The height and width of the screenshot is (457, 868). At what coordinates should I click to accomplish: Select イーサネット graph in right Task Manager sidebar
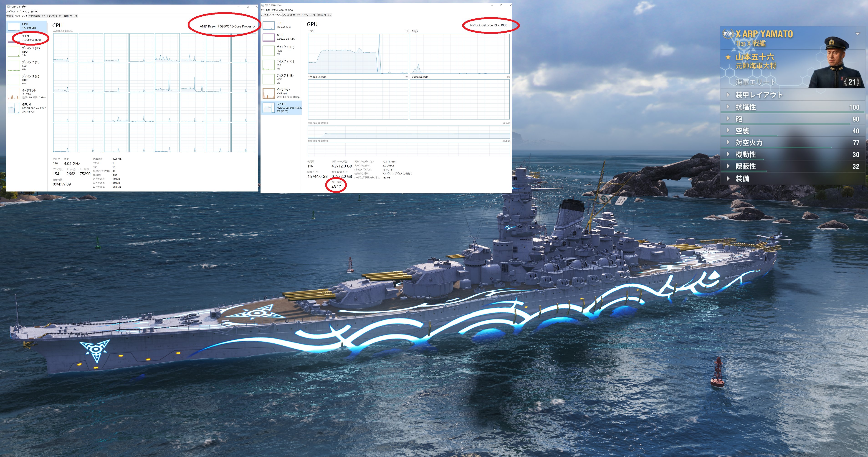268,93
